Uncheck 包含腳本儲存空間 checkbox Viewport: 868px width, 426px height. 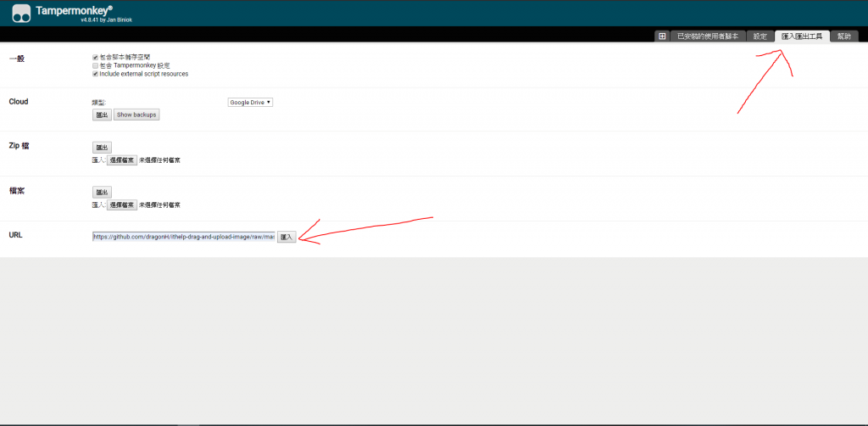95,57
